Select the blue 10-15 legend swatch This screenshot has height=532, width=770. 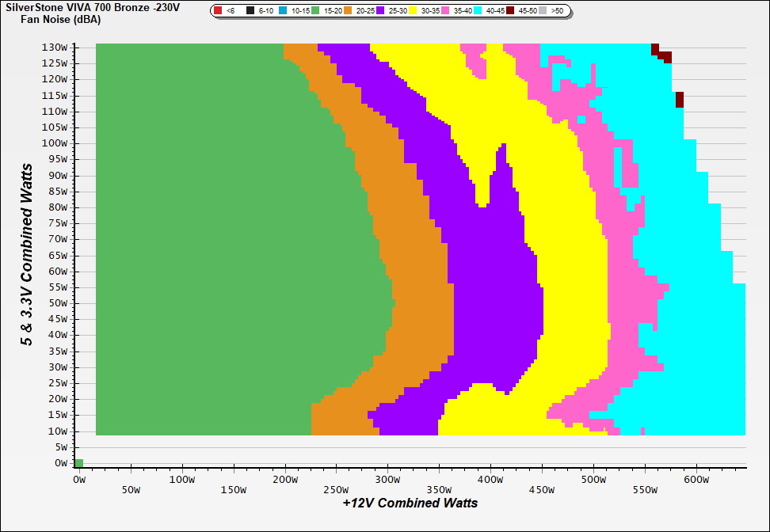click(283, 11)
